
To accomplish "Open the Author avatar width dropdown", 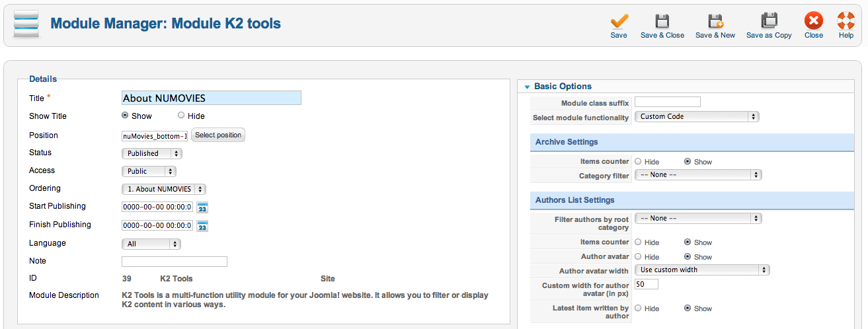I will [x=702, y=270].
